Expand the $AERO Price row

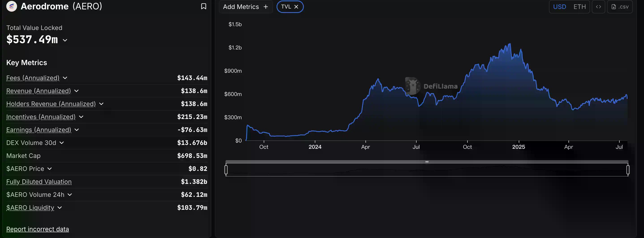50,169
